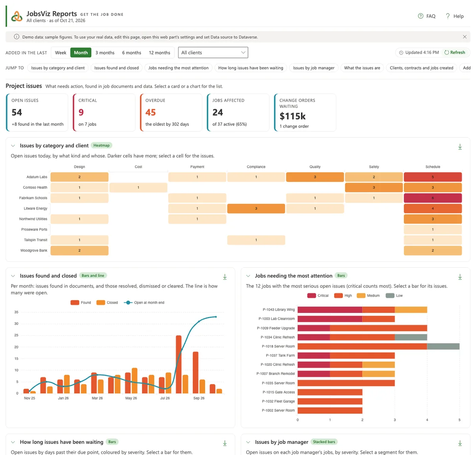This screenshot has height=455, width=476.
Task: Collapse the Issues by job manager section
Action: click(x=248, y=442)
